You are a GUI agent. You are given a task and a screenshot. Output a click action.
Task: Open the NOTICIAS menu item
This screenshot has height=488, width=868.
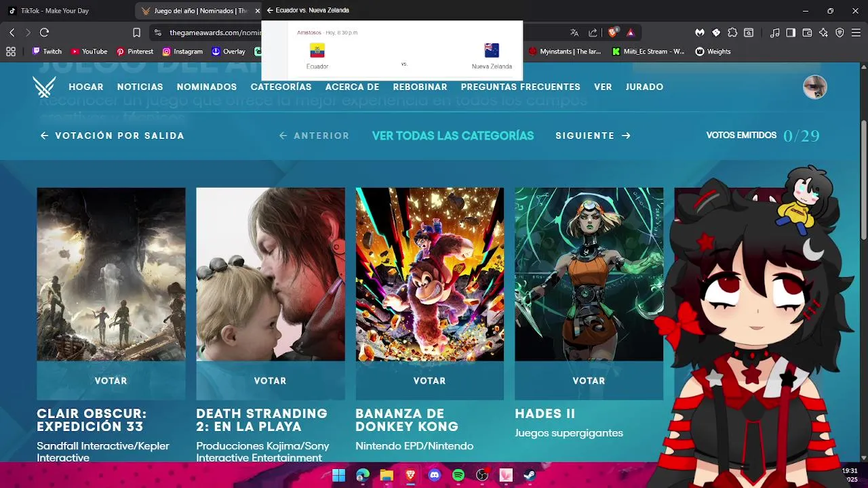point(140,87)
